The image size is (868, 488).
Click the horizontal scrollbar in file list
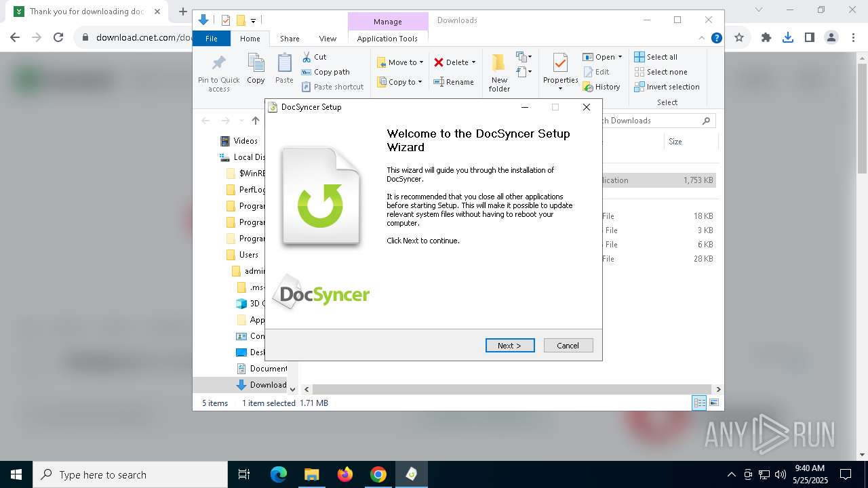(x=512, y=389)
